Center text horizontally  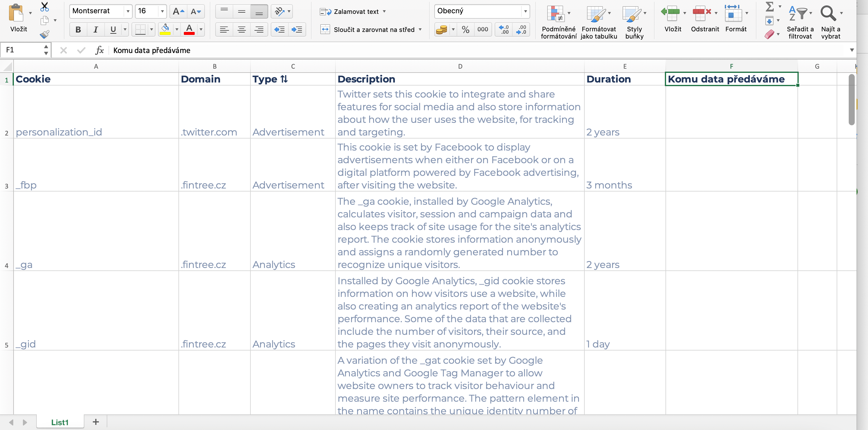point(242,30)
